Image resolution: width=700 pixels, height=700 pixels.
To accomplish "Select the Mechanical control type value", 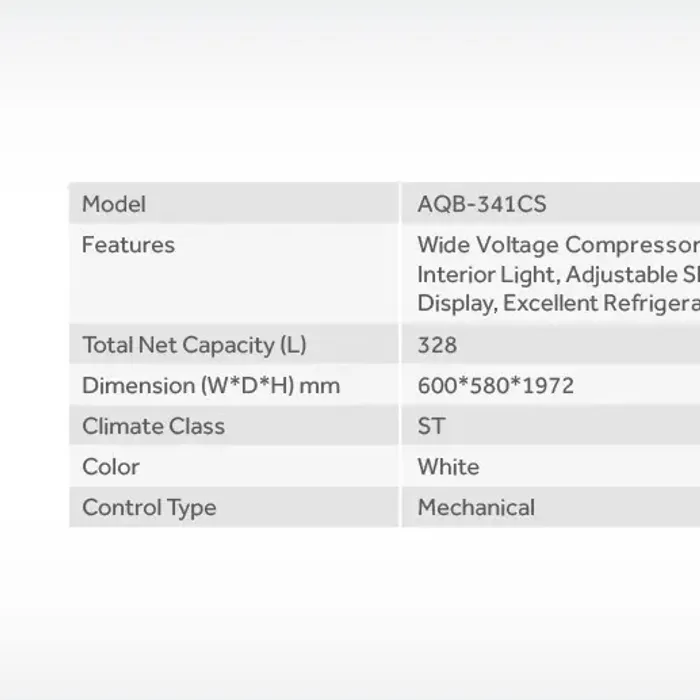I will point(476,507).
